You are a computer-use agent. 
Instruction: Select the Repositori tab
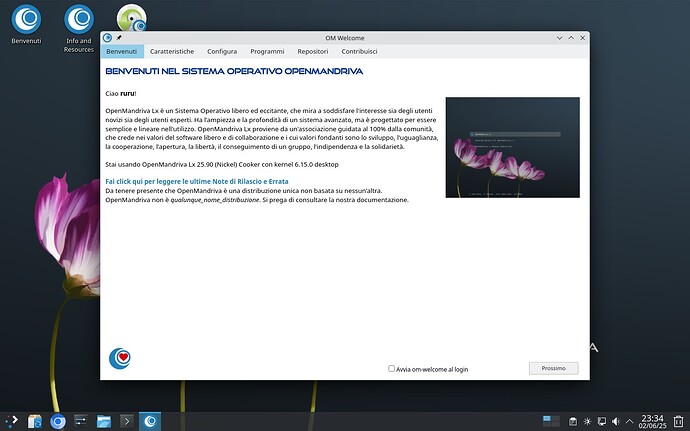[x=312, y=52]
